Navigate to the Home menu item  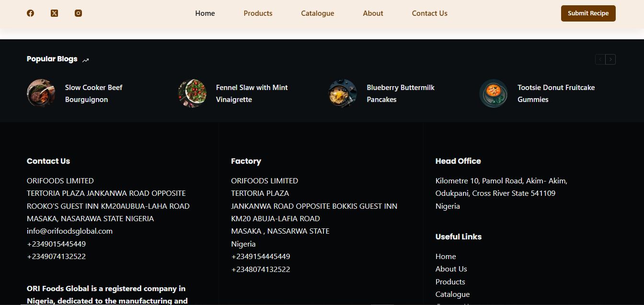205,13
